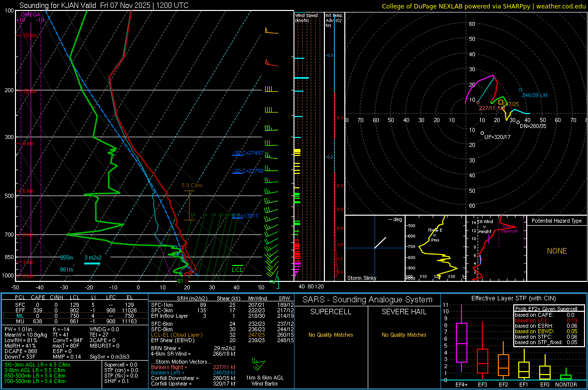Click the weather.cod.edu credit text

click(x=561, y=6)
